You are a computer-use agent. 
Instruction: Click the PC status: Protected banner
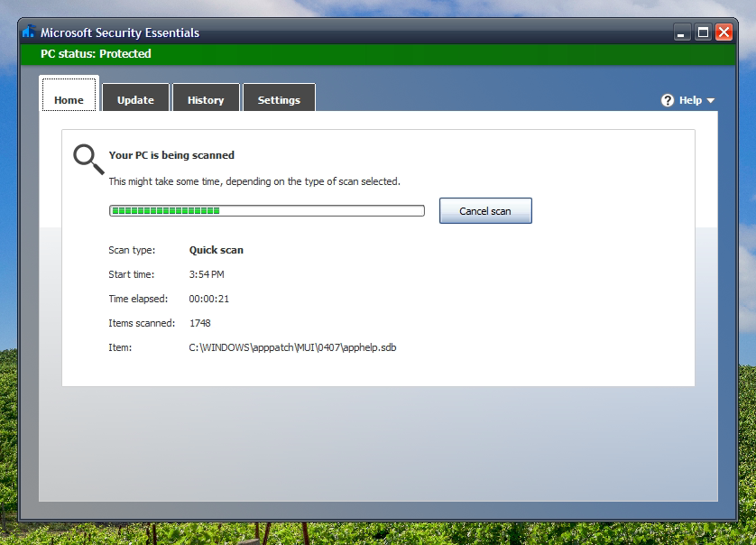pyautogui.click(x=96, y=54)
